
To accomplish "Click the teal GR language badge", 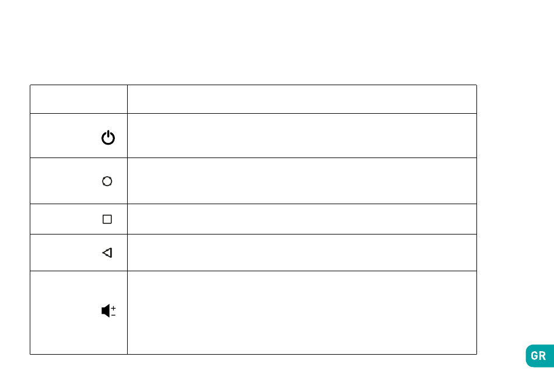I will 539,356.
